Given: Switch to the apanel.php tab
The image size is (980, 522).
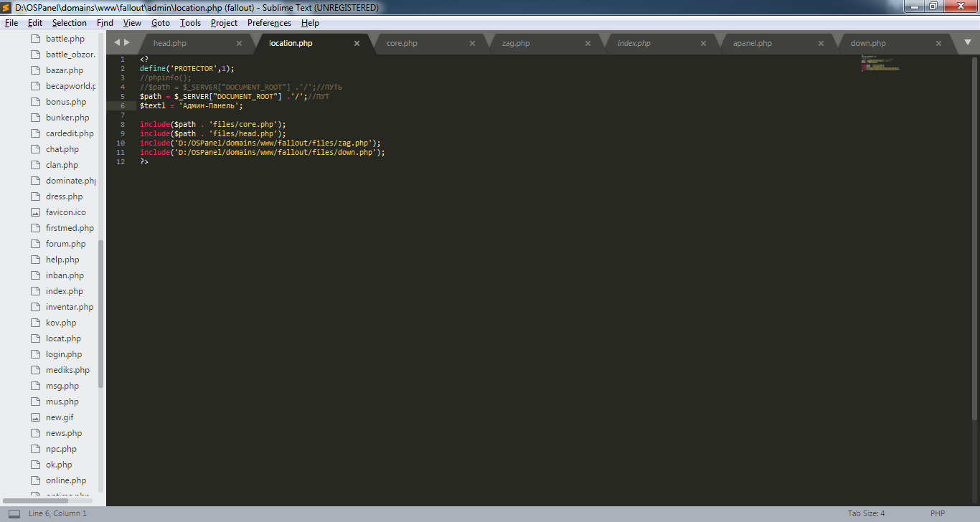Looking at the screenshot, I should tap(752, 43).
